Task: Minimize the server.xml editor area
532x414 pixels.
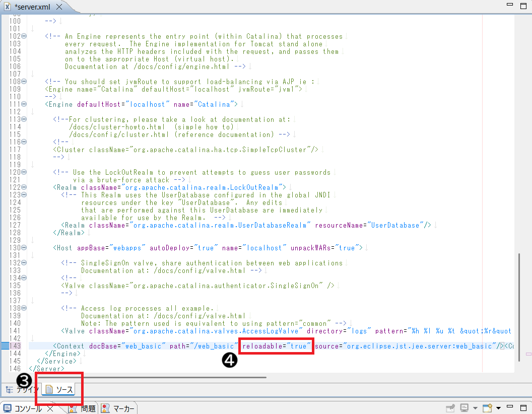Action: (510, 5)
